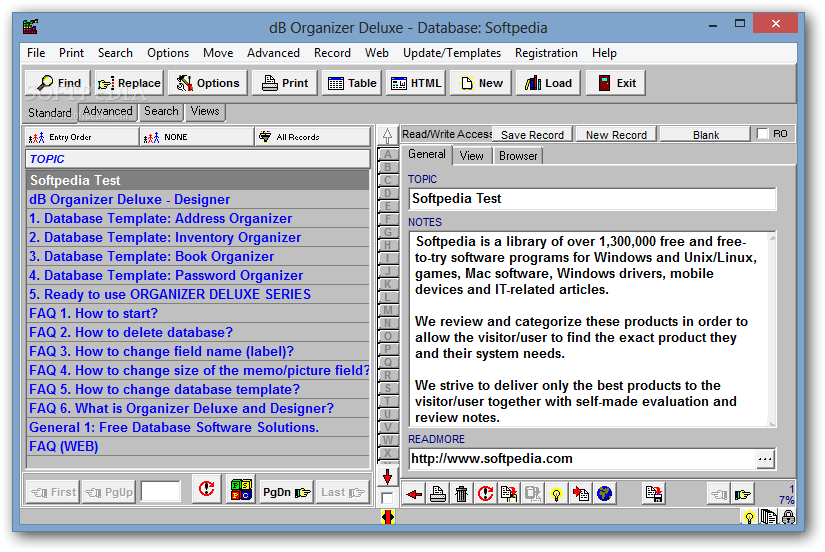Open the Options toolbar button
The image size is (825, 552).
tap(207, 83)
